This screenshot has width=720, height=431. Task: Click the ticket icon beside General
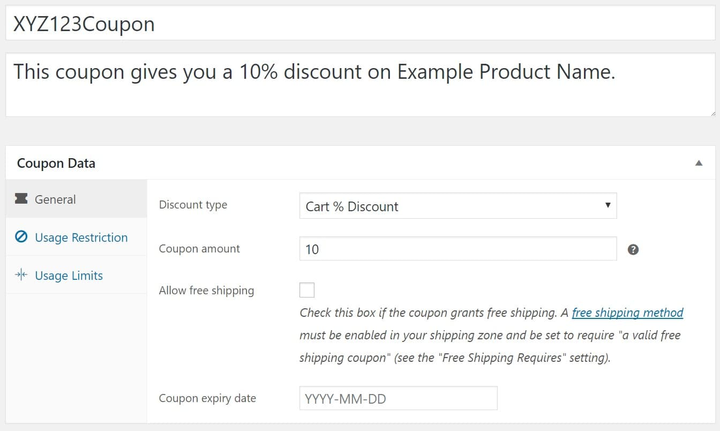pyautogui.click(x=21, y=199)
